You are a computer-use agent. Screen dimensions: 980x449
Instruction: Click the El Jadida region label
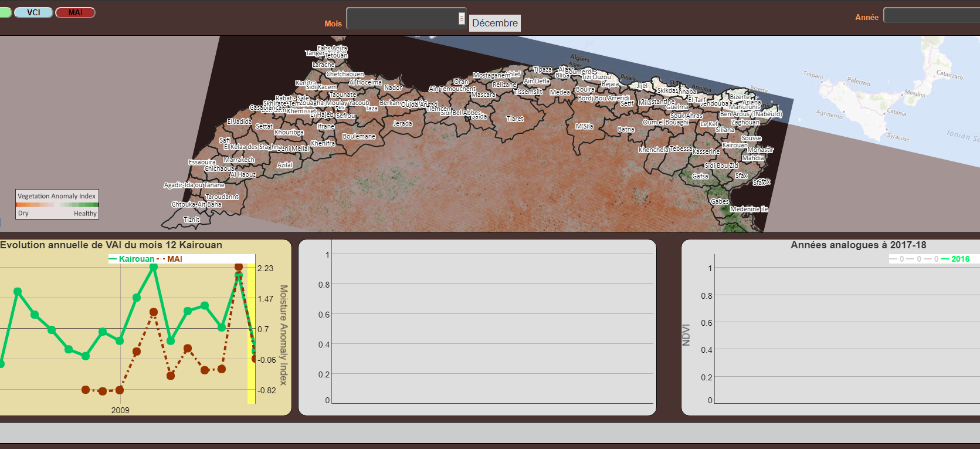click(x=239, y=121)
